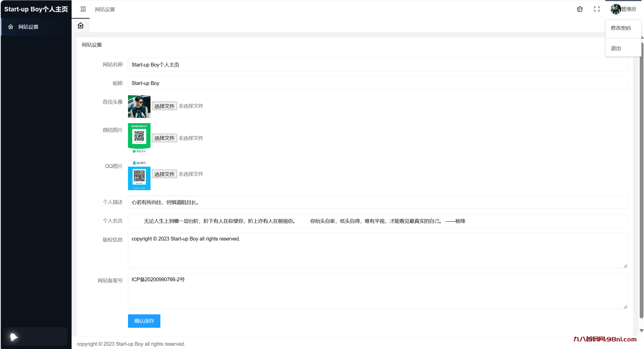This screenshot has height=349, width=644.
Task: Click the page scrollbar down arrow
Action: coord(641,331)
